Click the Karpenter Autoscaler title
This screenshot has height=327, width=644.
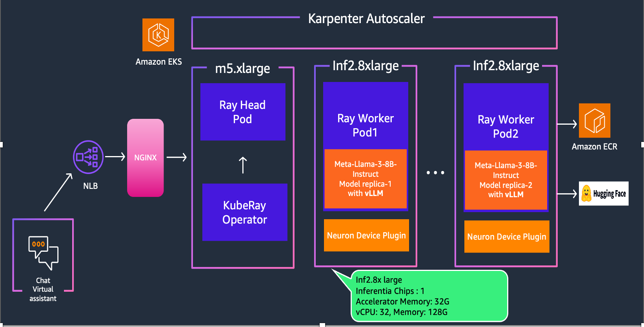click(366, 18)
